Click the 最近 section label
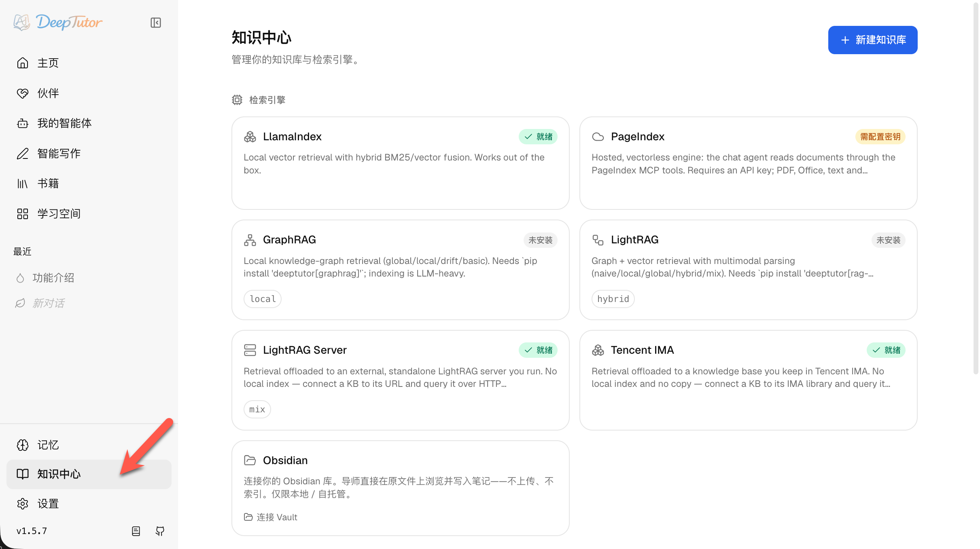 [22, 252]
